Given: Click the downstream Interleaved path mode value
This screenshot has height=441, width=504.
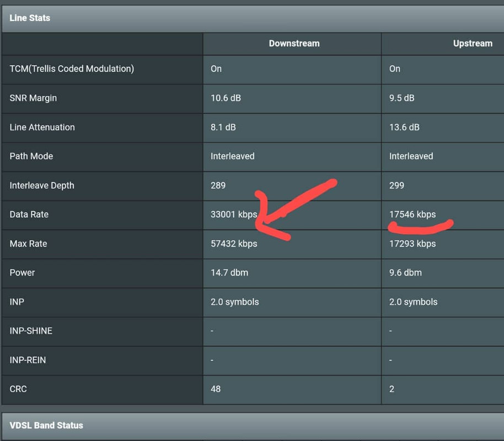Looking at the screenshot, I should coord(232,156).
